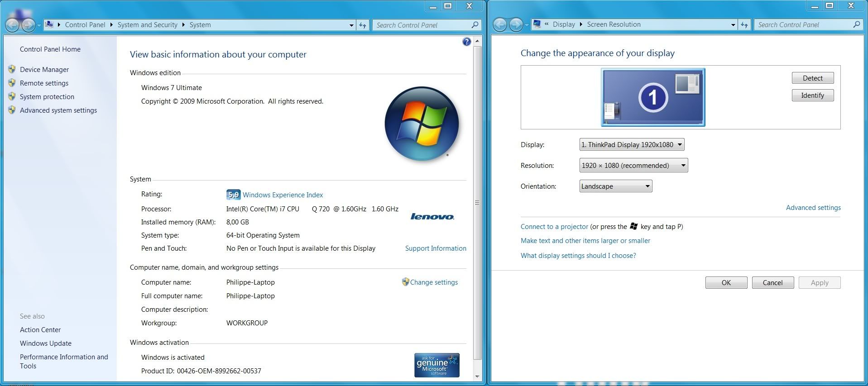This screenshot has width=868, height=386.
Task: Click the computer icon in System address bar
Action: coord(49,24)
